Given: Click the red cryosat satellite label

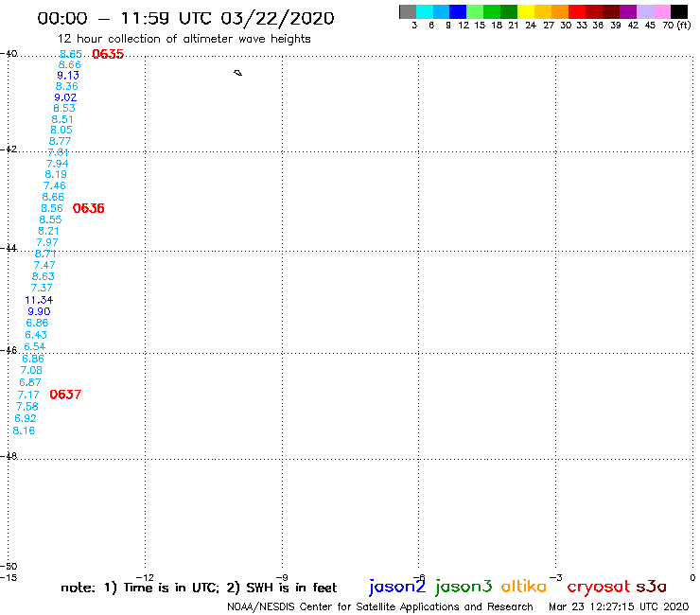Looking at the screenshot, I should 599,587.
